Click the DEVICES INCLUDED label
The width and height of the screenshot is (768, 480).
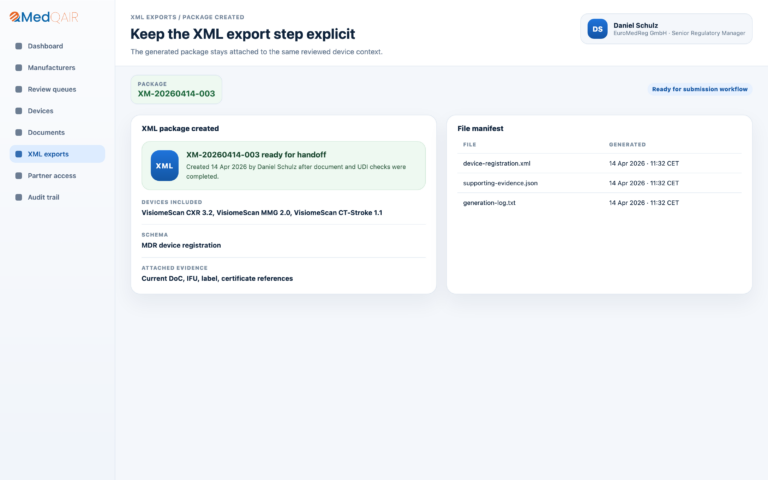coord(171,202)
